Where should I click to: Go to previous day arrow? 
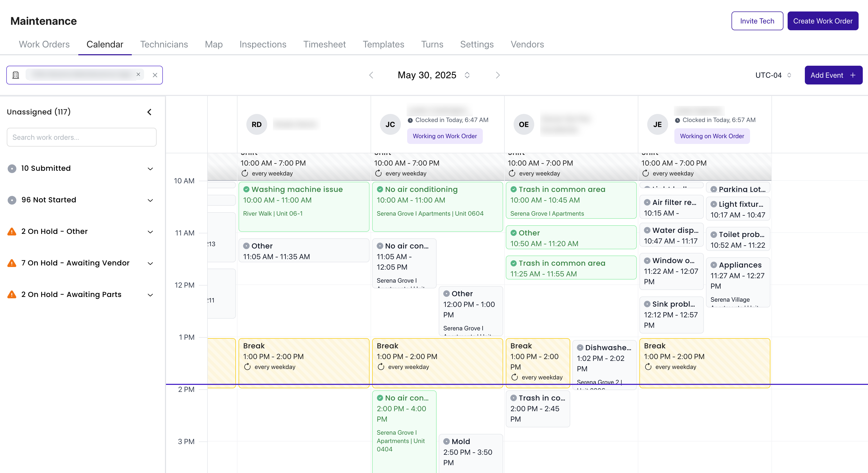(x=371, y=75)
